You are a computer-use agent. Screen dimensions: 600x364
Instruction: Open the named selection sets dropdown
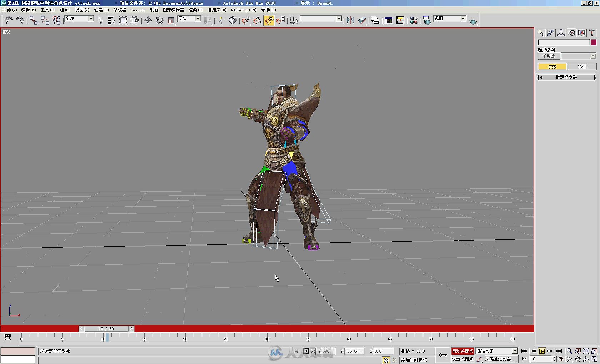(321, 19)
